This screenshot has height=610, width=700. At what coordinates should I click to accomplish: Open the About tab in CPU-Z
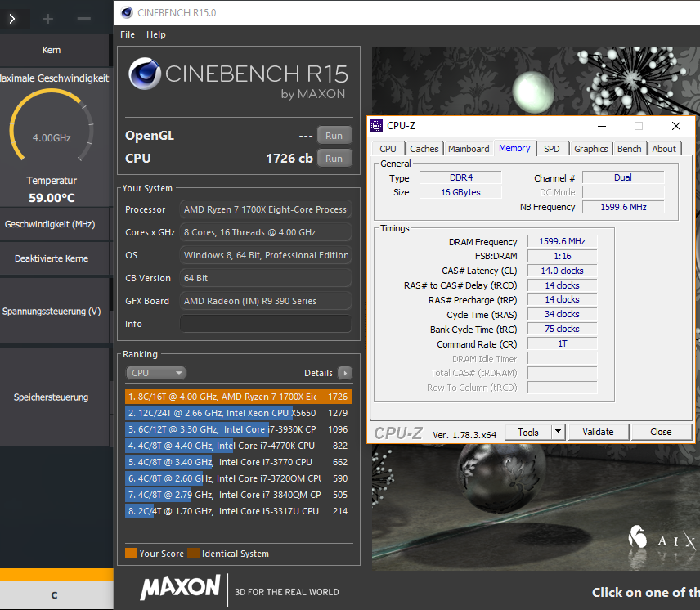(664, 149)
